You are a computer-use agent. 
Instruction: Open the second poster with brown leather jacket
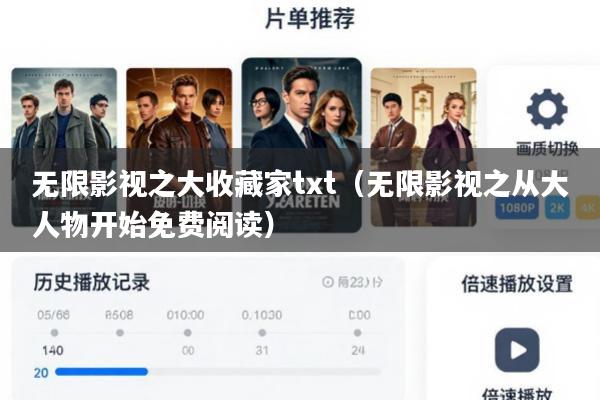click(179, 147)
